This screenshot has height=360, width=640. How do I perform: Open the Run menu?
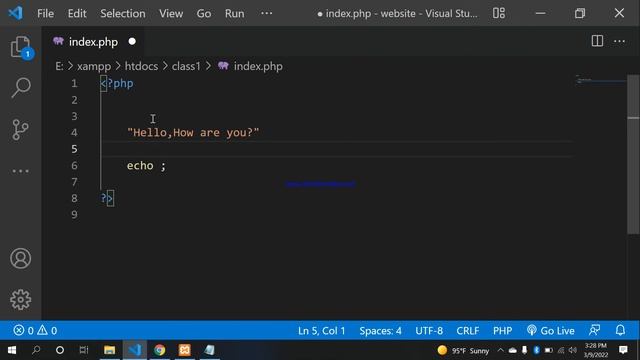coord(234,13)
